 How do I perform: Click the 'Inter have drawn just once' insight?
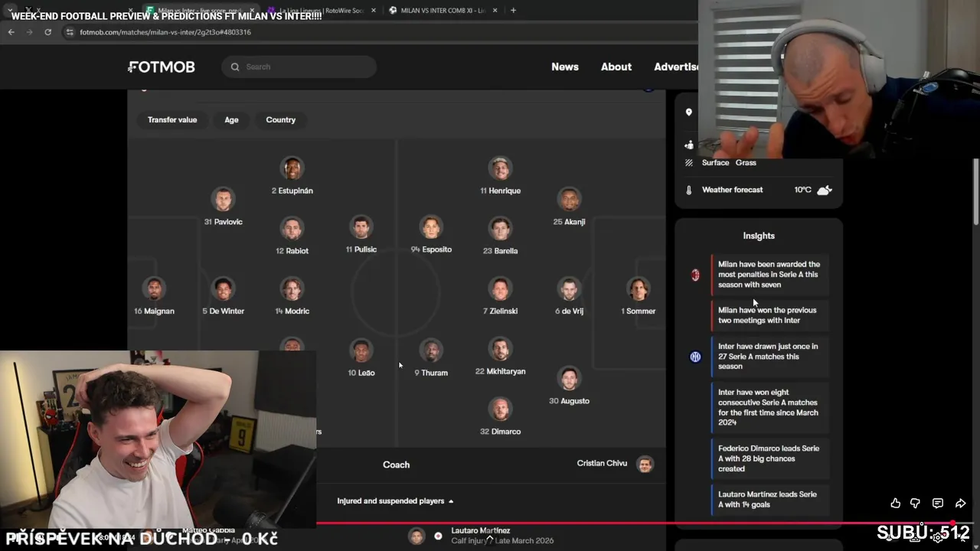(x=769, y=357)
